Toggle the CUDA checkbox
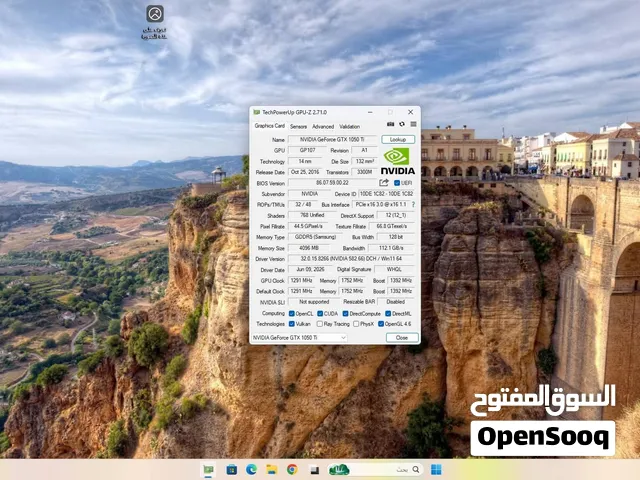Screen dimensions: 640x480 pos(320,313)
